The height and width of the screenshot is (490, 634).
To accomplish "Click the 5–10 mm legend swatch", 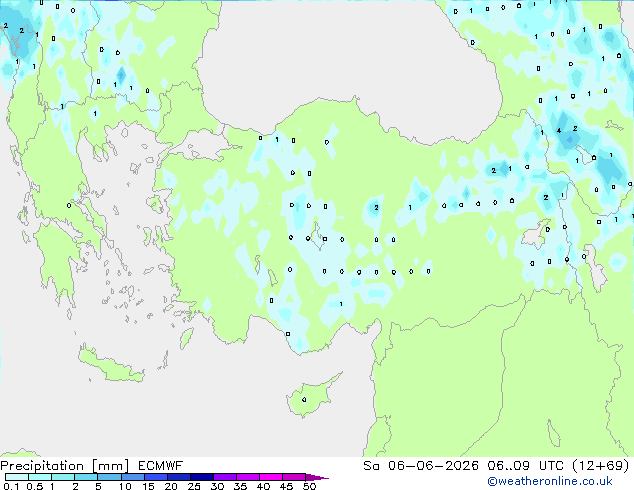I will 109,477.
